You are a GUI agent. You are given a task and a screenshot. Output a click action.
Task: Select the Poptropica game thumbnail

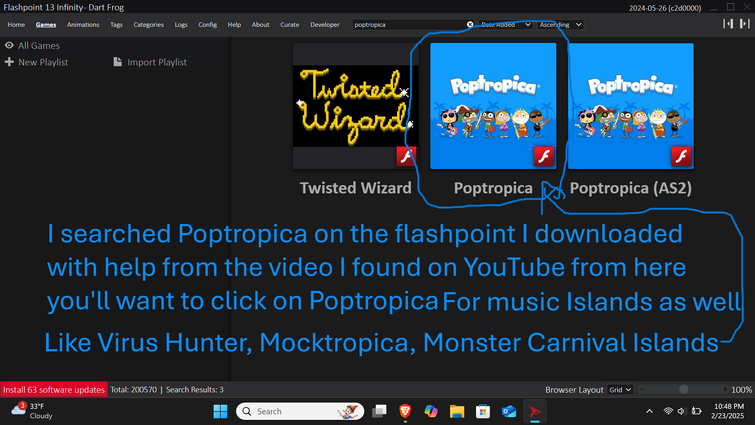point(493,106)
